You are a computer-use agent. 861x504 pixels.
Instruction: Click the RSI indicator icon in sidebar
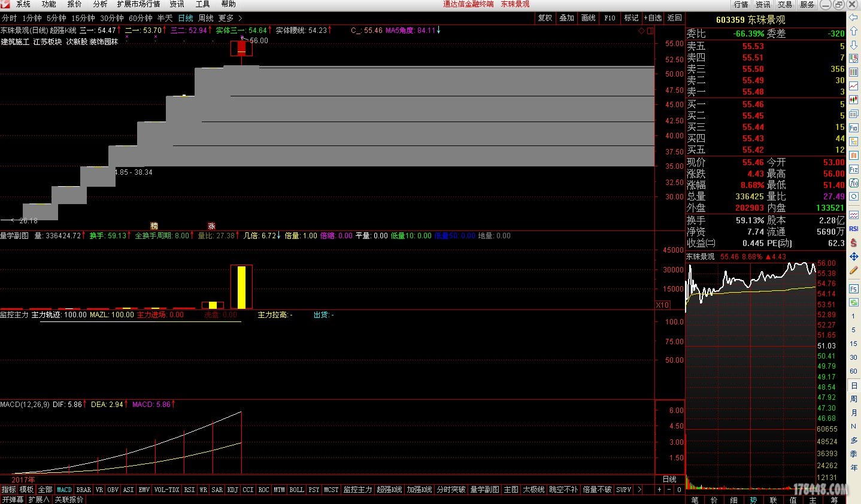tap(854, 229)
